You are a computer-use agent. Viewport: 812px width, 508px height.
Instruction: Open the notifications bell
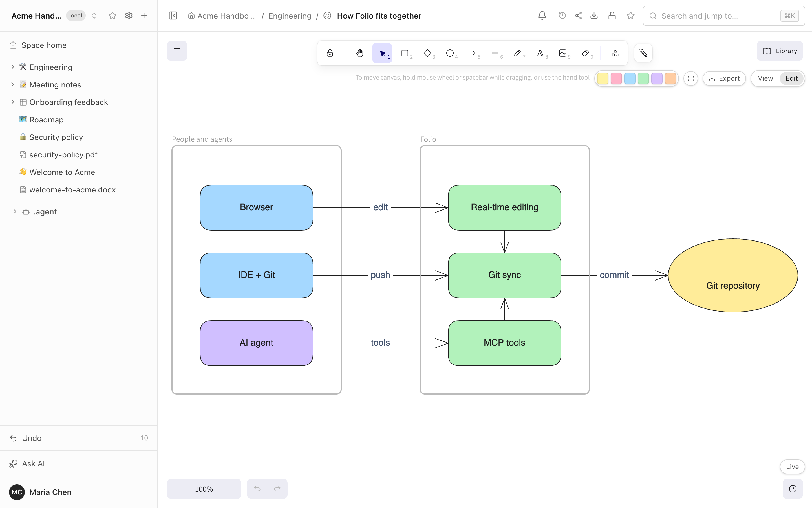(x=542, y=16)
